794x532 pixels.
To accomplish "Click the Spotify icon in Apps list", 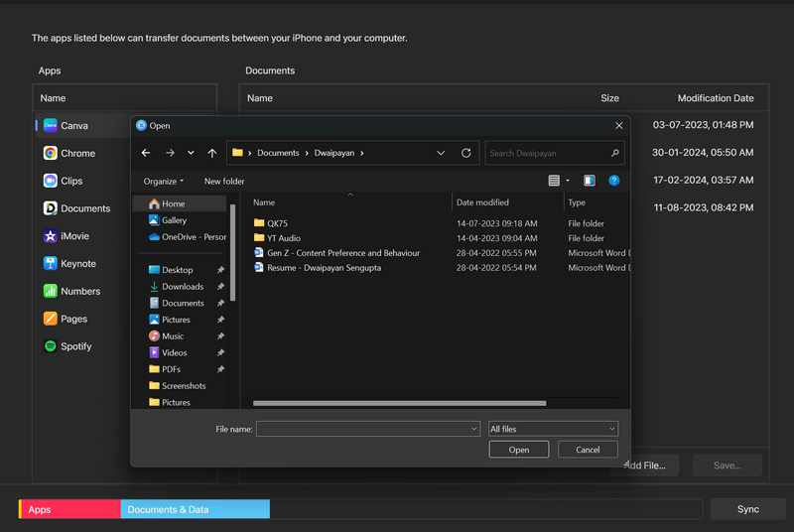I will (x=51, y=346).
